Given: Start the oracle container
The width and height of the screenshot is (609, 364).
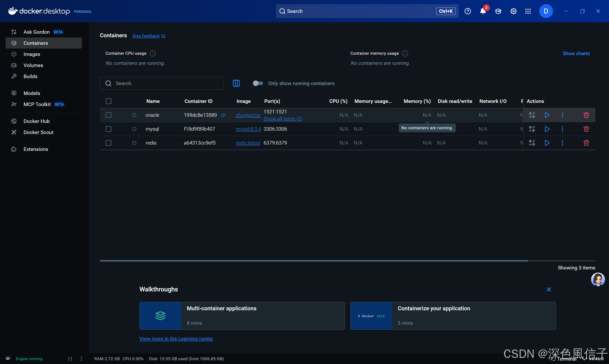Looking at the screenshot, I should coord(547,115).
